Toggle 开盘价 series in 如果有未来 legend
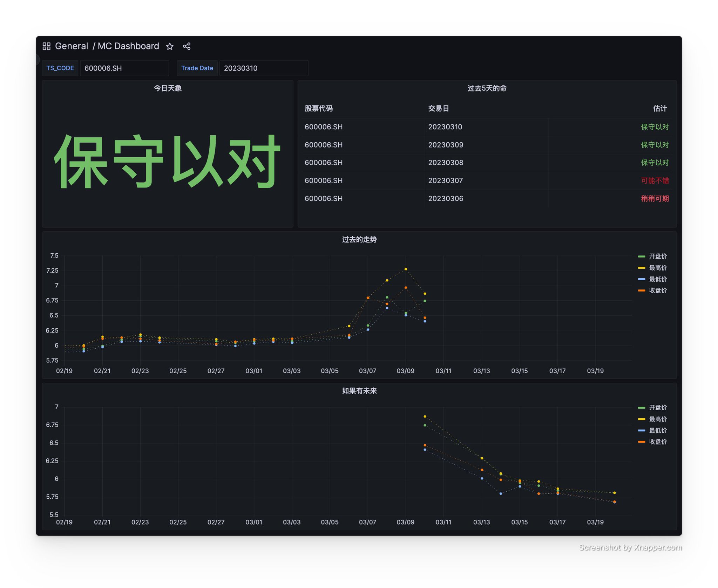718x588 pixels. 658,408
